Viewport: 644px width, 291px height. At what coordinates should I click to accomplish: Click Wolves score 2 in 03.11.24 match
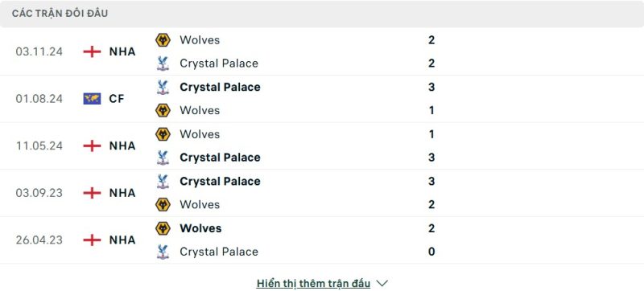pyautogui.click(x=431, y=40)
